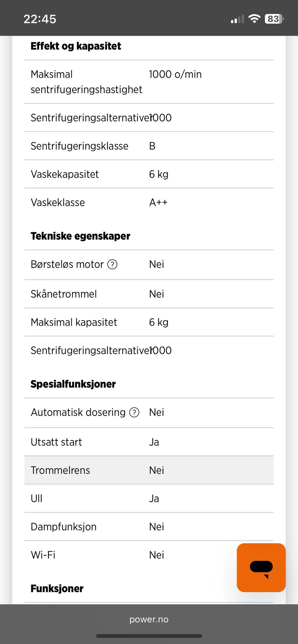
Task: Select the Sentrifugeringsklasse row
Action: click(x=149, y=146)
